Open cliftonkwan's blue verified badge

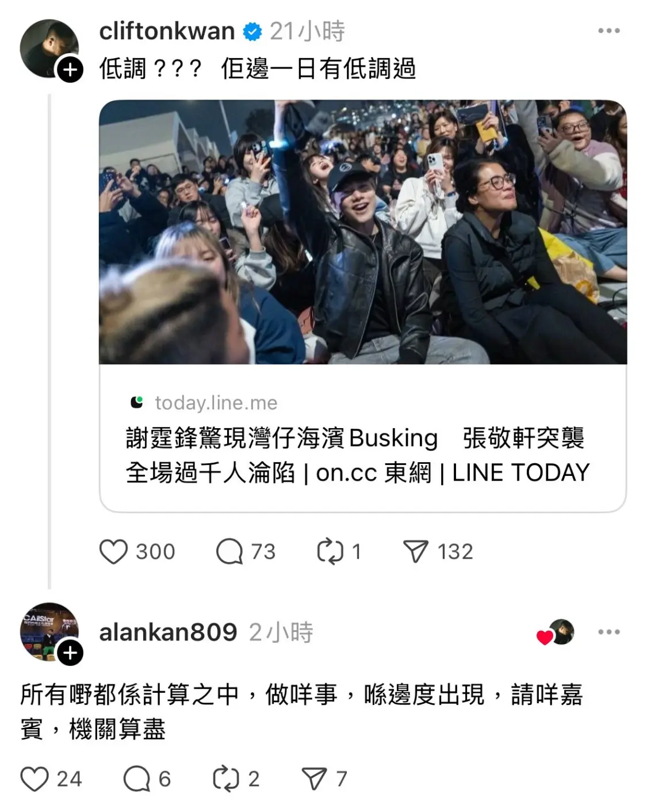[x=252, y=31]
